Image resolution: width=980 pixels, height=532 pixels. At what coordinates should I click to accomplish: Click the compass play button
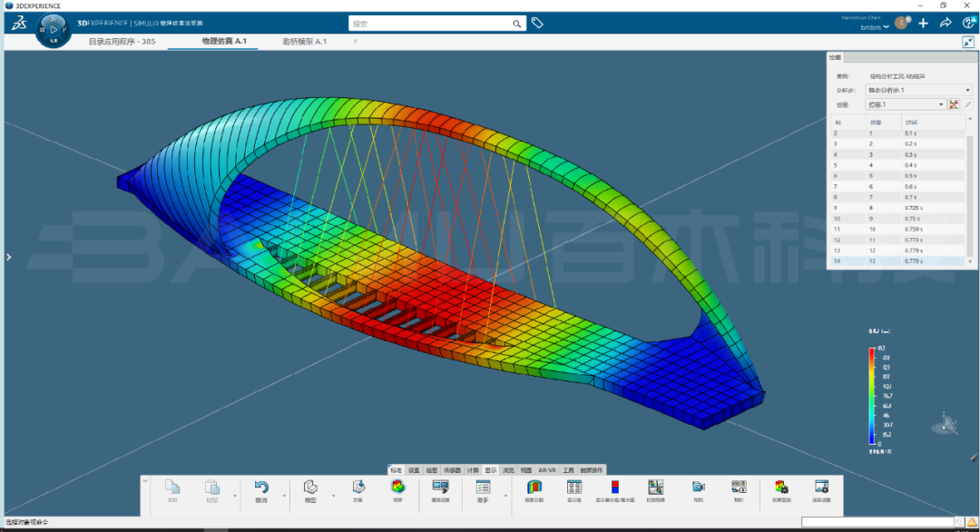pos(54,29)
